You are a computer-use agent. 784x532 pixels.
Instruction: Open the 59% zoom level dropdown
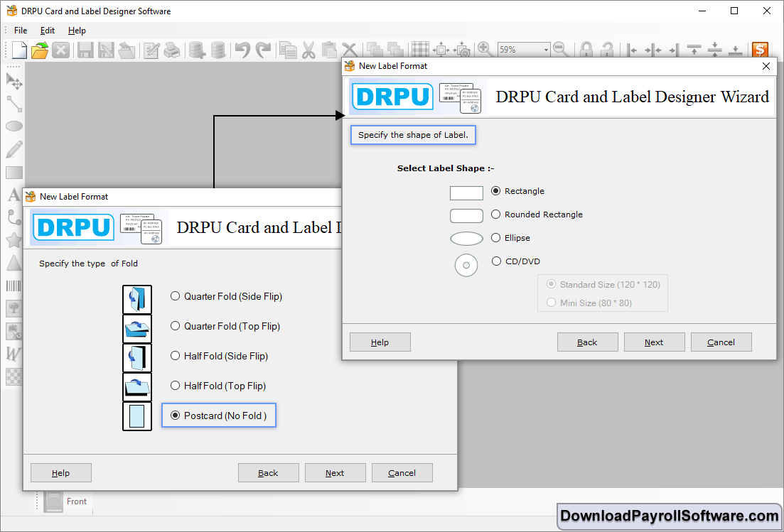(x=546, y=50)
